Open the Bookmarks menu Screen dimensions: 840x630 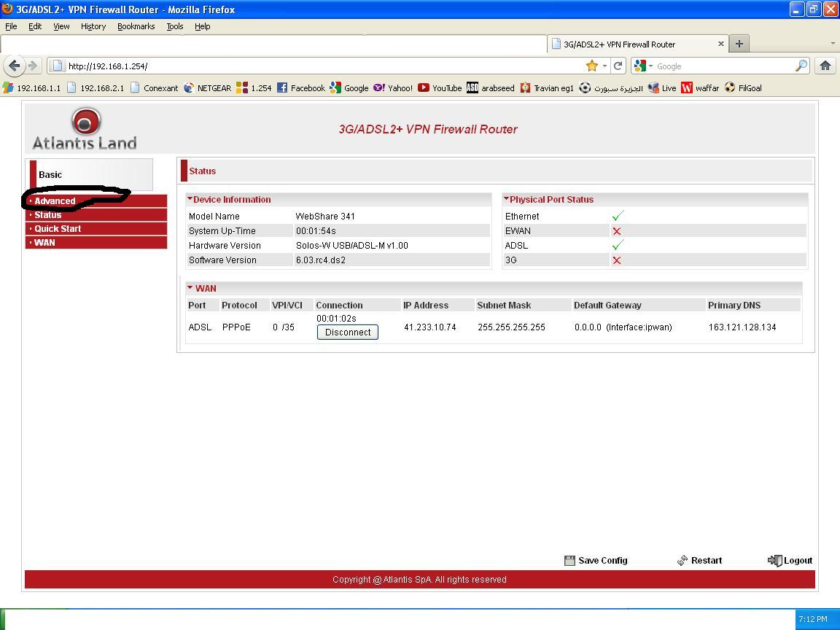[x=136, y=26]
